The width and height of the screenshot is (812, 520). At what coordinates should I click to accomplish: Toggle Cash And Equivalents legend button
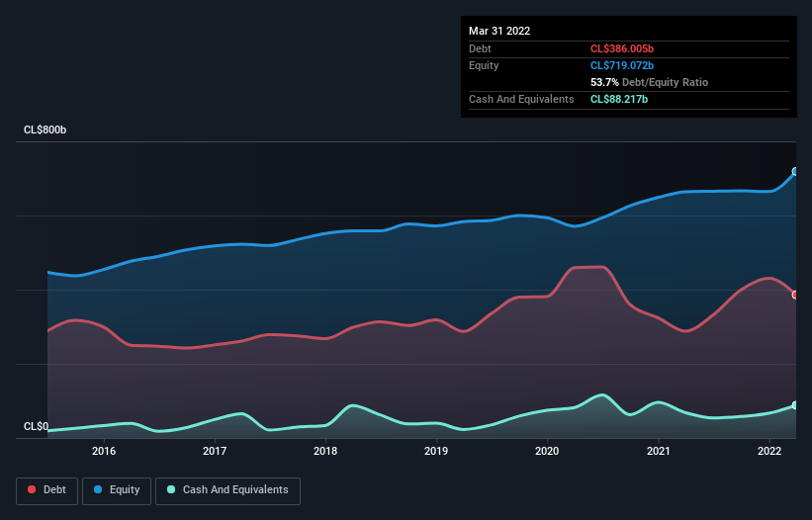(227, 490)
